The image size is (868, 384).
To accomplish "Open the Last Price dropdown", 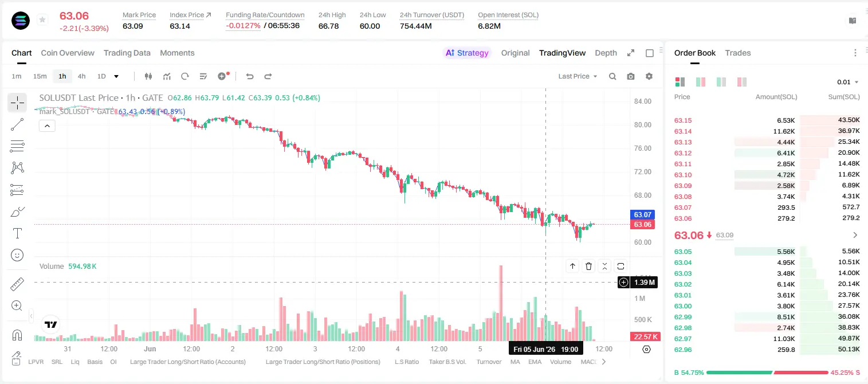I will click(578, 76).
